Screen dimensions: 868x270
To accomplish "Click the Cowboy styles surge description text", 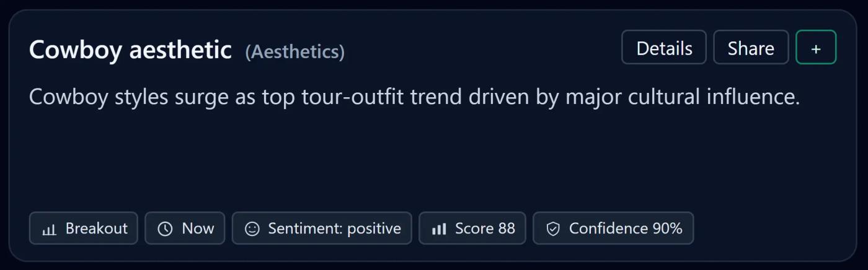I will click(x=414, y=97).
